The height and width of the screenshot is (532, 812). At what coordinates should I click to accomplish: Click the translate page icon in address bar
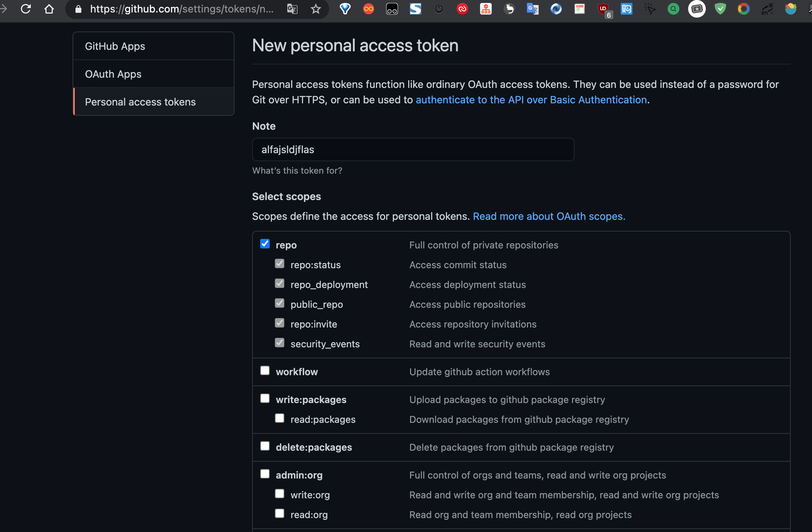292,9
